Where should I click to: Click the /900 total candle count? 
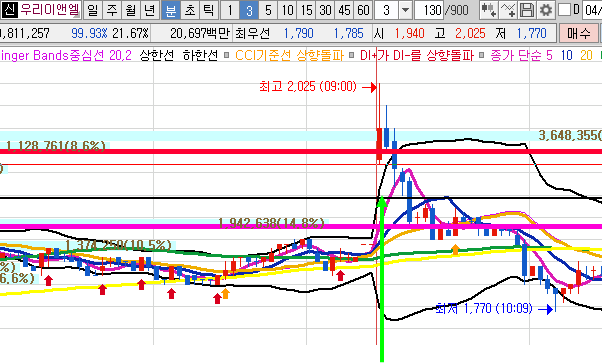tap(457, 10)
